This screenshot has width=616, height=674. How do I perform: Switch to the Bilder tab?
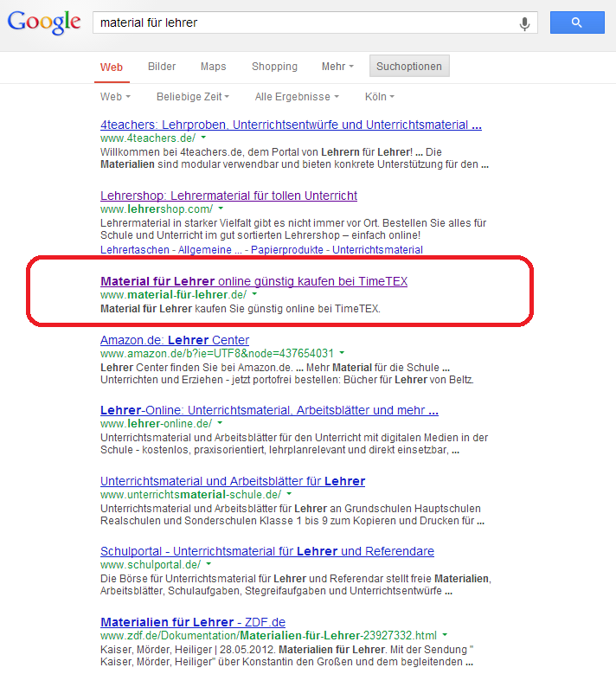162,67
